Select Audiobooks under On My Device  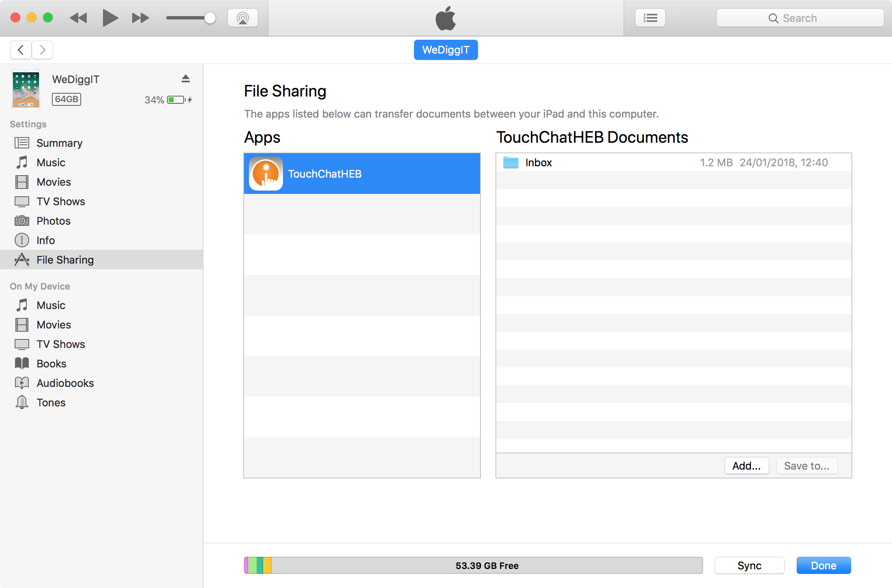click(65, 383)
